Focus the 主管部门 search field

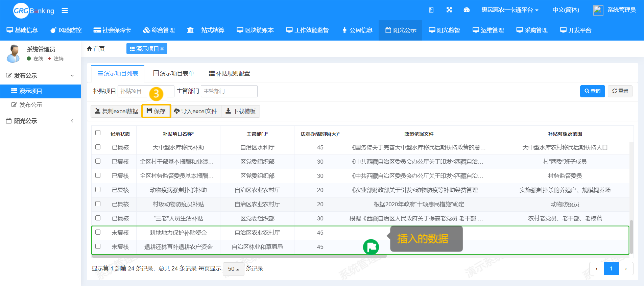click(229, 91)
